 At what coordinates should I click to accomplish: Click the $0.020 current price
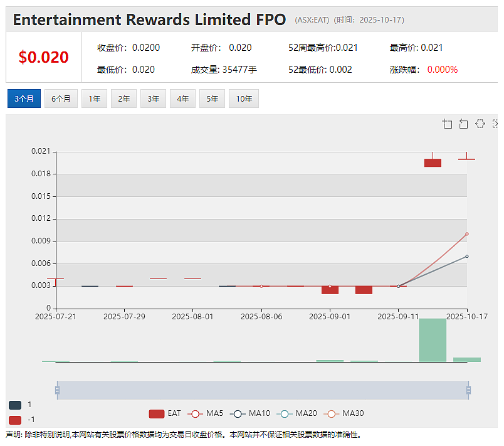pos(43,57)
